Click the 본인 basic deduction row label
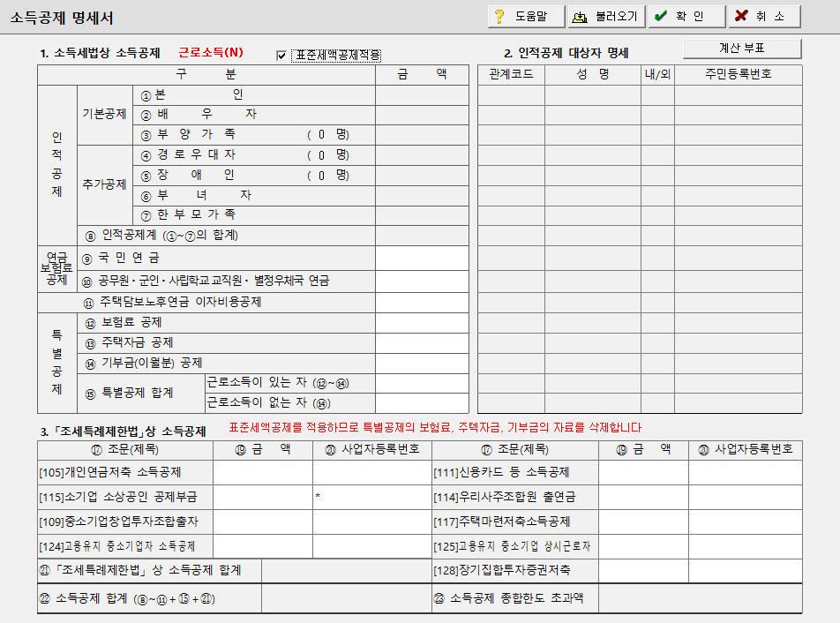The width and height of the screenshot is (840, 623). tap(192, 95)
